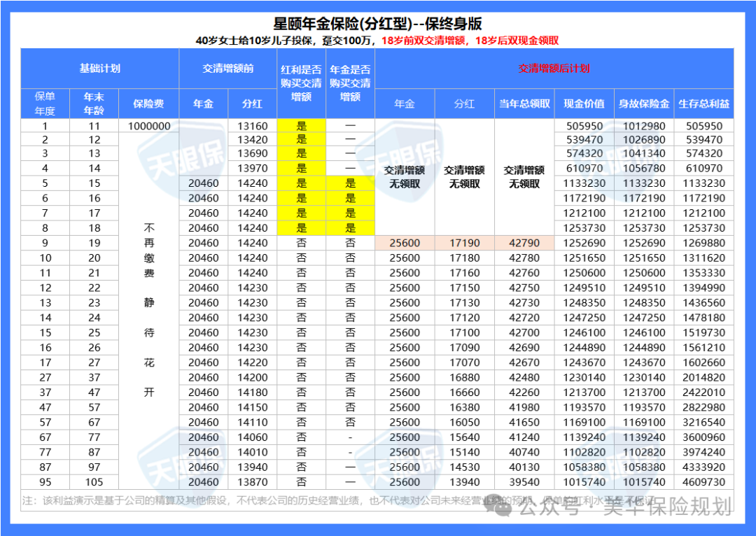The image size is (756, 536).
Task: Click the title 星颐年金保险(分红型)--保终身版
Action: pyautogui.click(x=377, y=24)
